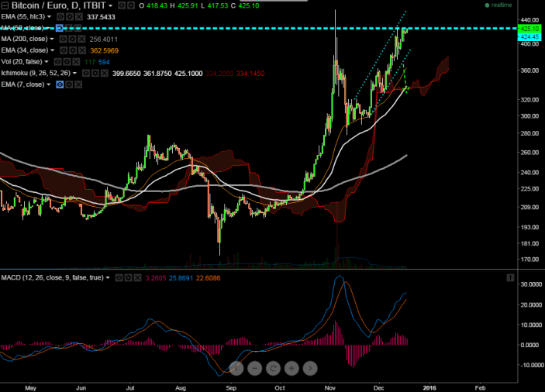Screen dimensions: 545x392
Task: Toggle visibility eye for Ichimoku indicator
Action: tap(86, 74)
